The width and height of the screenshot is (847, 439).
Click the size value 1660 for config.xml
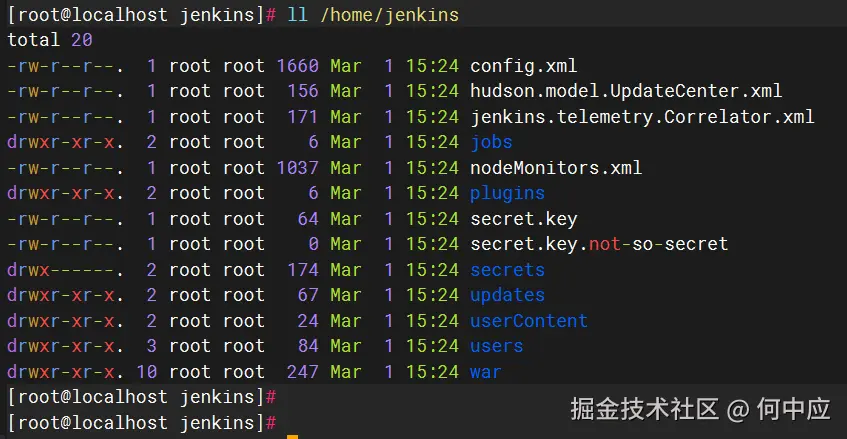pyautogui.click(x=298, y=66)
